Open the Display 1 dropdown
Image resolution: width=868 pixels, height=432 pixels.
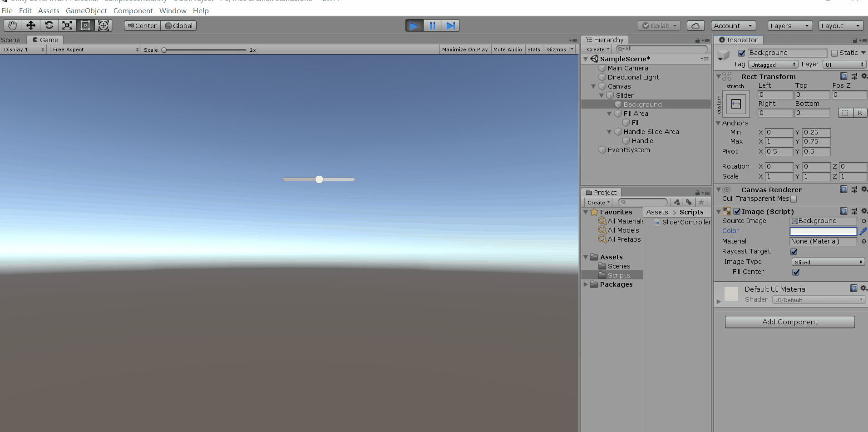(x=24, y=50)
